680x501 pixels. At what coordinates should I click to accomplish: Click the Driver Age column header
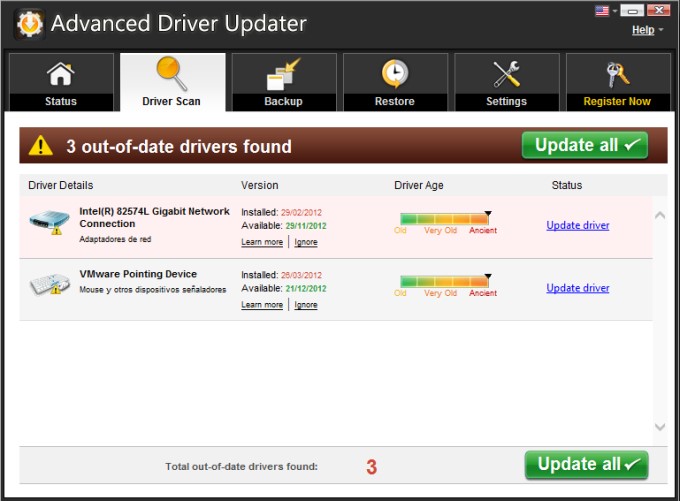coord(418,185)
